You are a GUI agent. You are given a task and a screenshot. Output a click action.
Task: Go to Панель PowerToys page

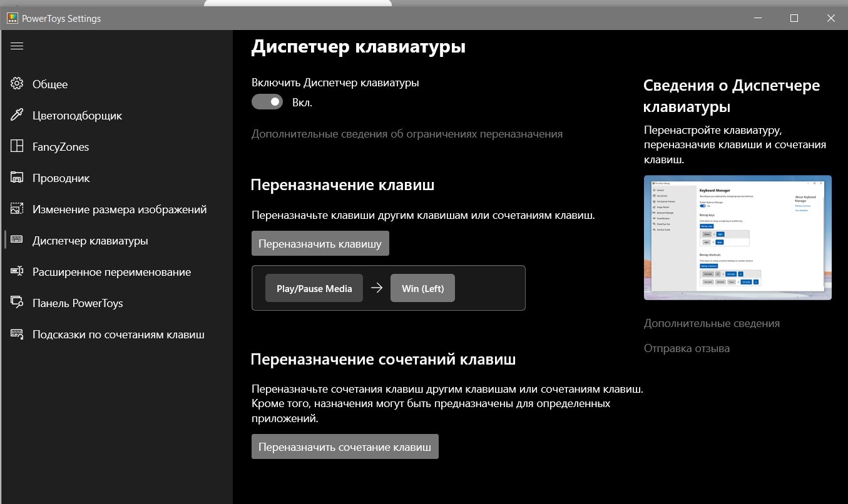[x=116, y=303]
